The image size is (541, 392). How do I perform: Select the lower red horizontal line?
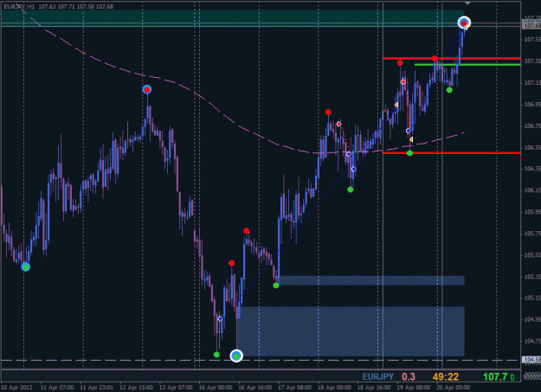(x=452, y=152)
